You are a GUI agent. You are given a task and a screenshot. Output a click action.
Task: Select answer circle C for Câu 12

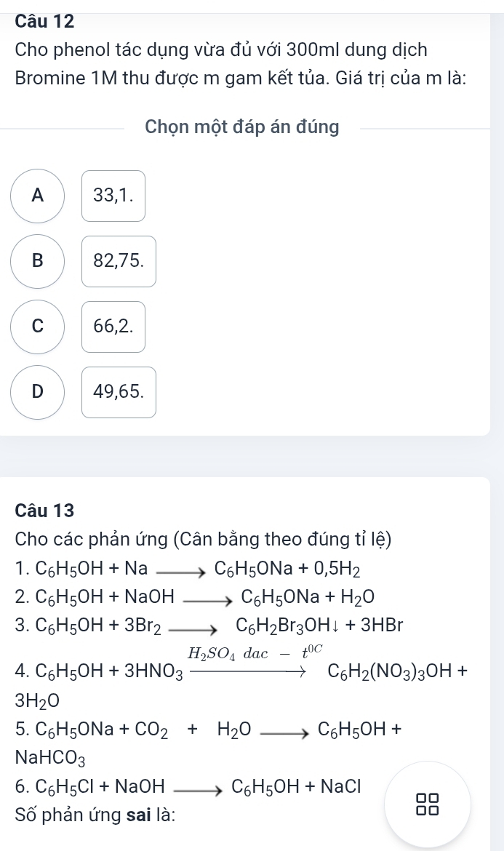[x=37, y=327]
